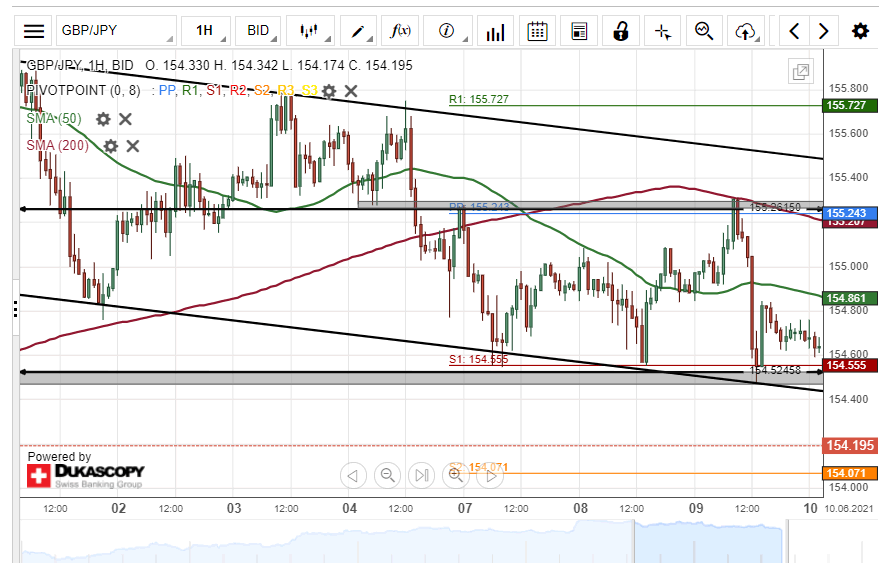Click the scroll-back playback arrow
Image resolution: width=885 pixels, height=571 pixels.
(353, 476)
